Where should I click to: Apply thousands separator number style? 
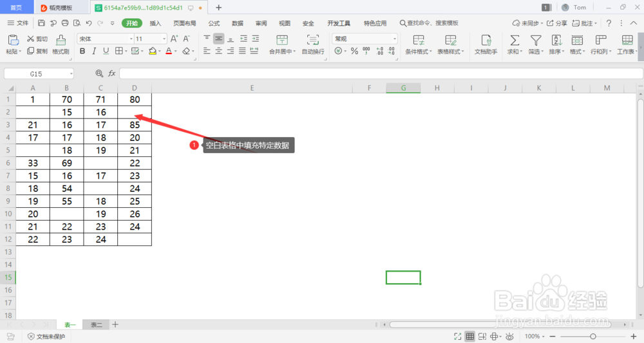366,51
